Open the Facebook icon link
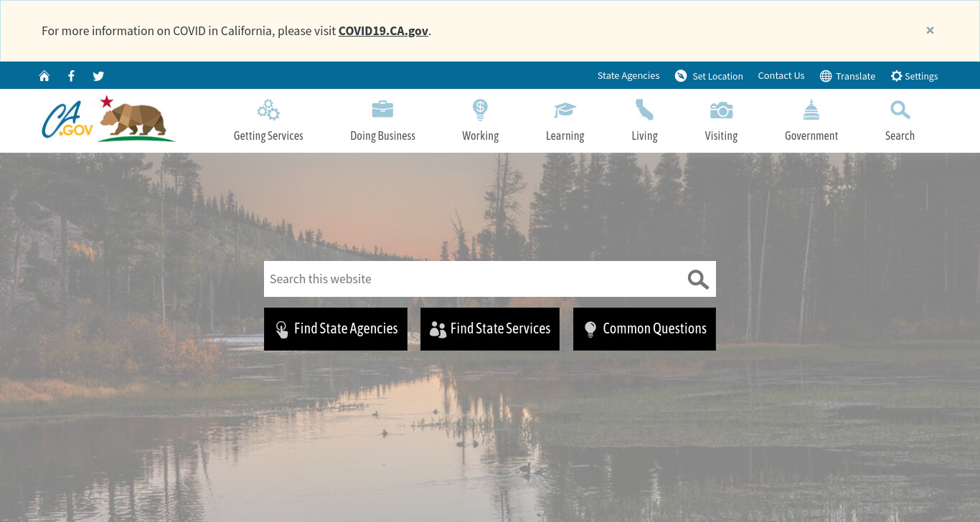Viewport: 980px width, 522px height. [x=71, y=76]
